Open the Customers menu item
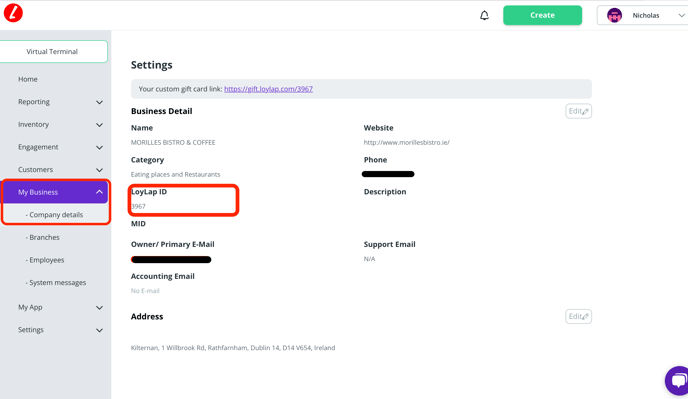This screenshot has height=399, width=688. point(36,169)
